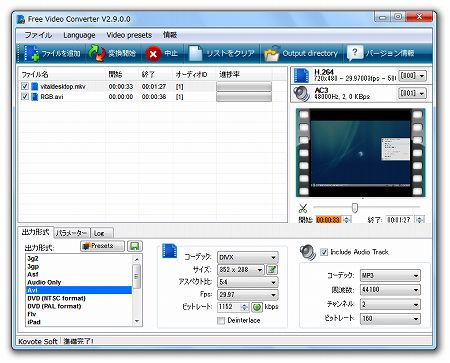
Task: Switch to the パラメーター tab
Action: tap(72, 233)
